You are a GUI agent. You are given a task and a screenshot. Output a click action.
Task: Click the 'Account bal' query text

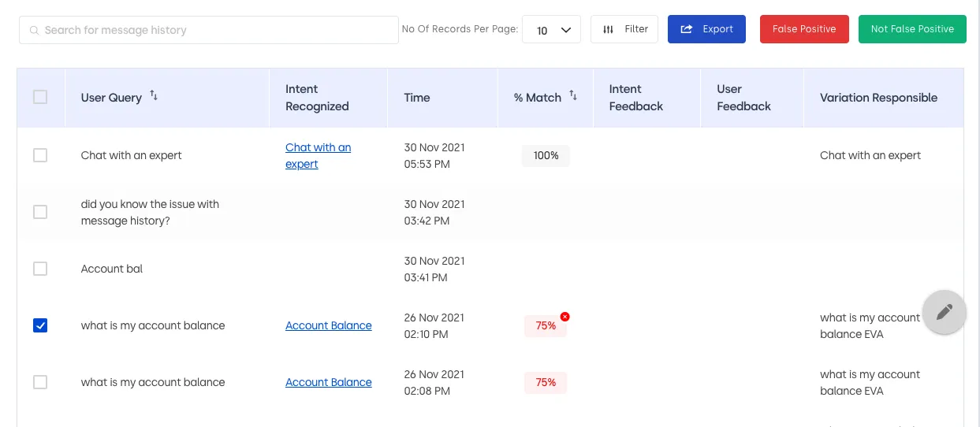point(112,269)
